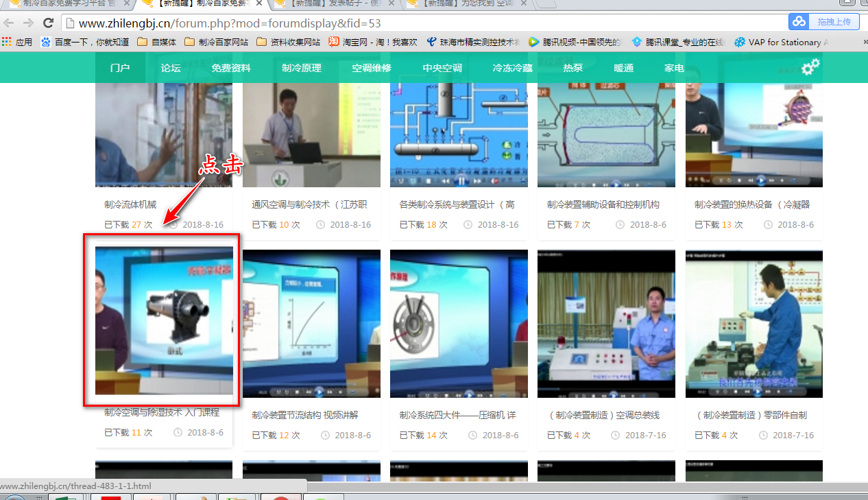Open the 零部件自制 video thumbnail
868x500 pixels.
[754, 324]
